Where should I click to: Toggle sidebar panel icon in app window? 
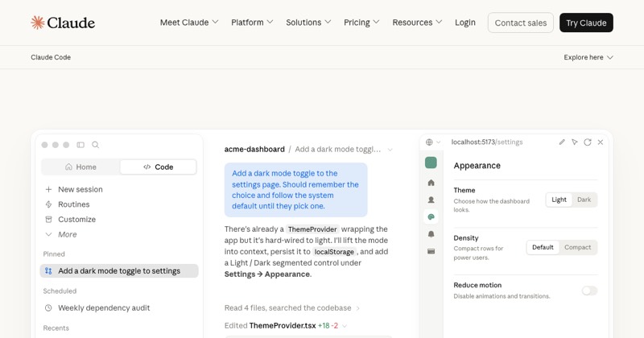[x=80, y=145]
